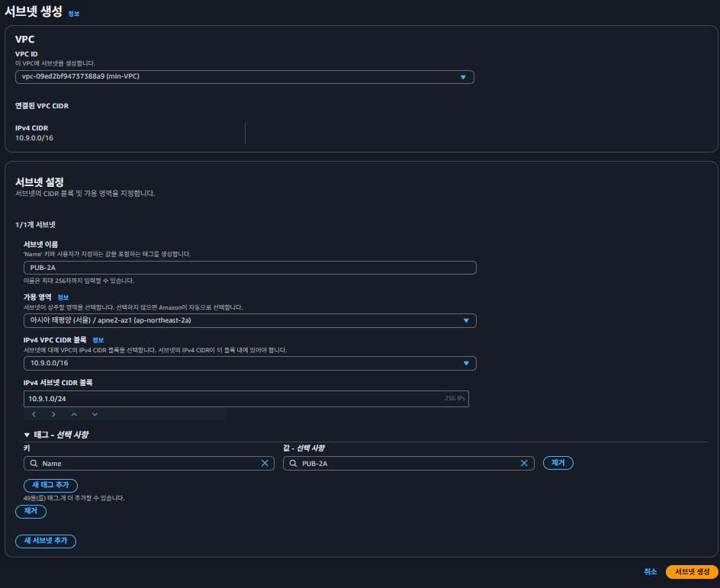Click 새 태그 추가 button
The height and width of the screenshot is (588, 720).
pyautogui.click(x=50, y=485)
